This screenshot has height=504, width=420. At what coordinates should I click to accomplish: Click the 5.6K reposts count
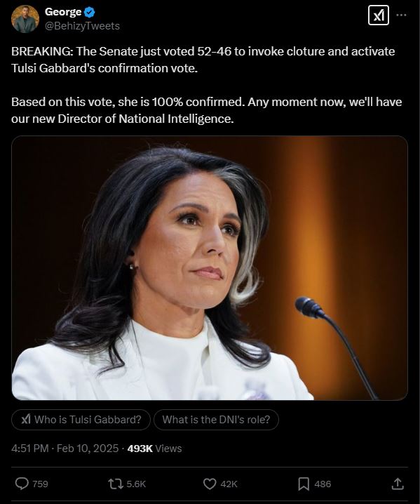pyautogui.click(x=136, y=484)
